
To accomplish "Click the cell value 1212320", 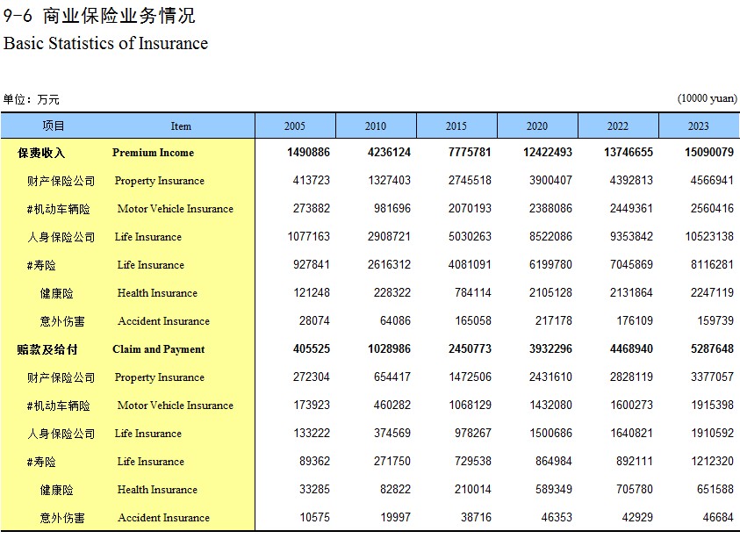I will [x=713, y=462].
